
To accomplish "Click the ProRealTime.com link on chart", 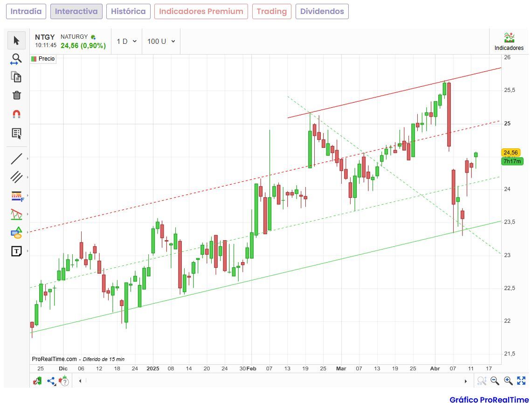I will coord(54,359).
